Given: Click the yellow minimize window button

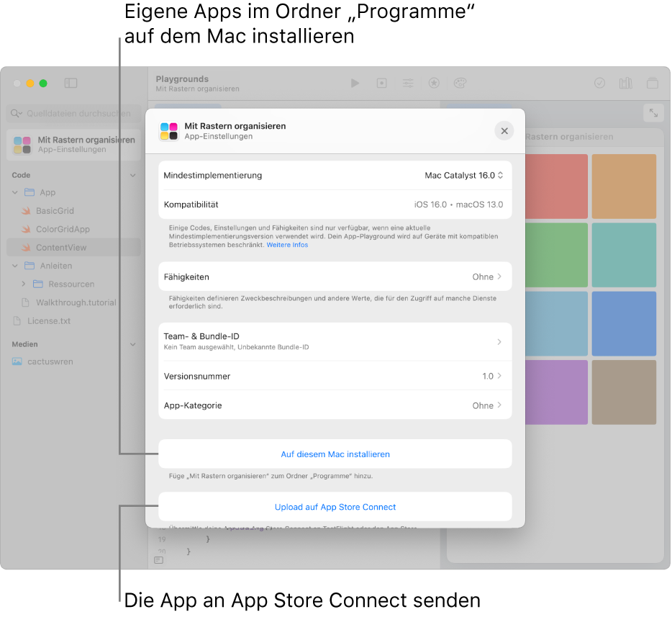Looking at the screenshot, I should [x=30, y=84].
